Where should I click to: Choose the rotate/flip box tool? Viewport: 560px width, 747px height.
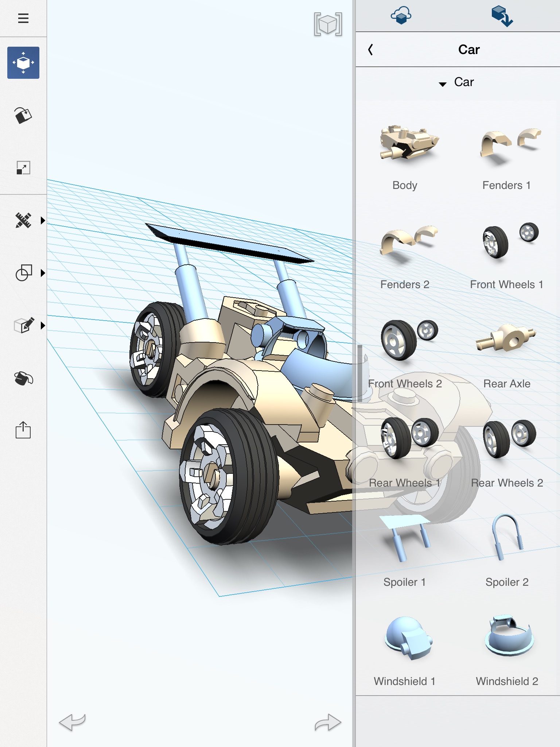tap(23, 115)
